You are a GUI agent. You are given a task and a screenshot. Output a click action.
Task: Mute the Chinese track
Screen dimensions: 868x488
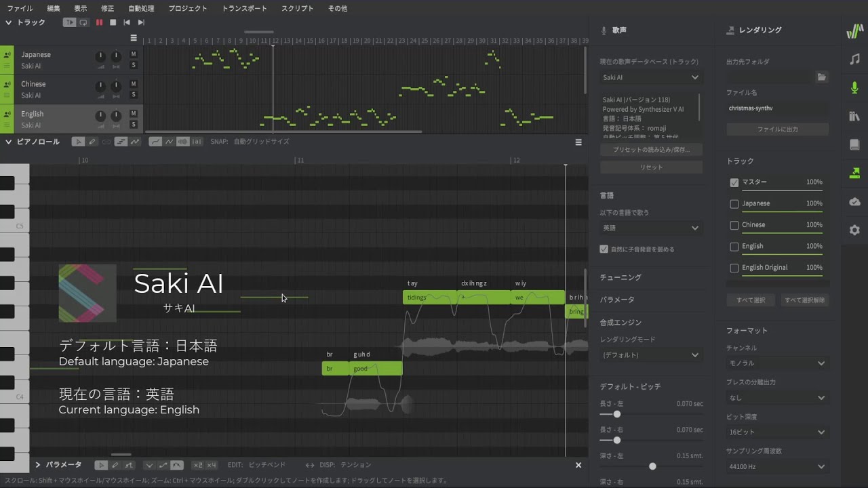pos(134,84)
